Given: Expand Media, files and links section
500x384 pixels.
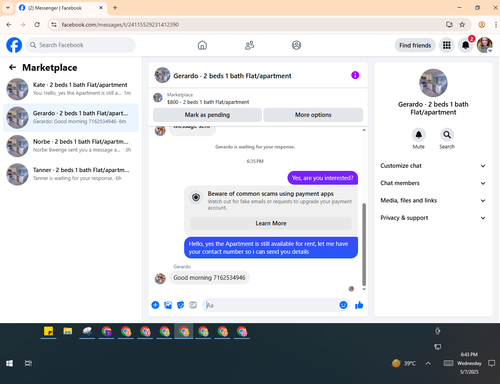Looking at the screenshot, I should coord(433,200).
